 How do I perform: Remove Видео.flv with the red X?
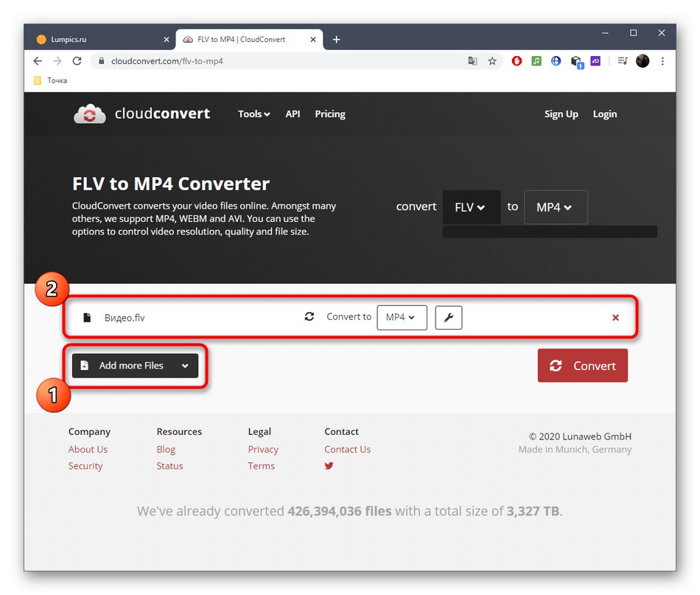tap(615, 318)
